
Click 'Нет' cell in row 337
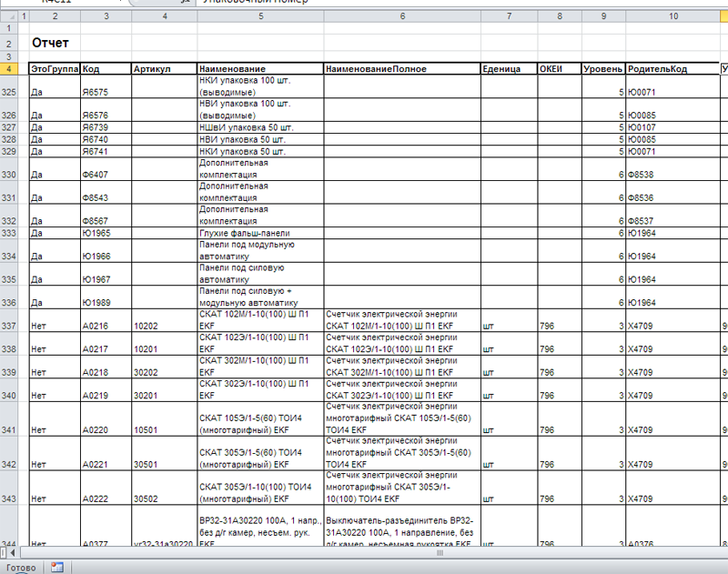tap(55, 320)
